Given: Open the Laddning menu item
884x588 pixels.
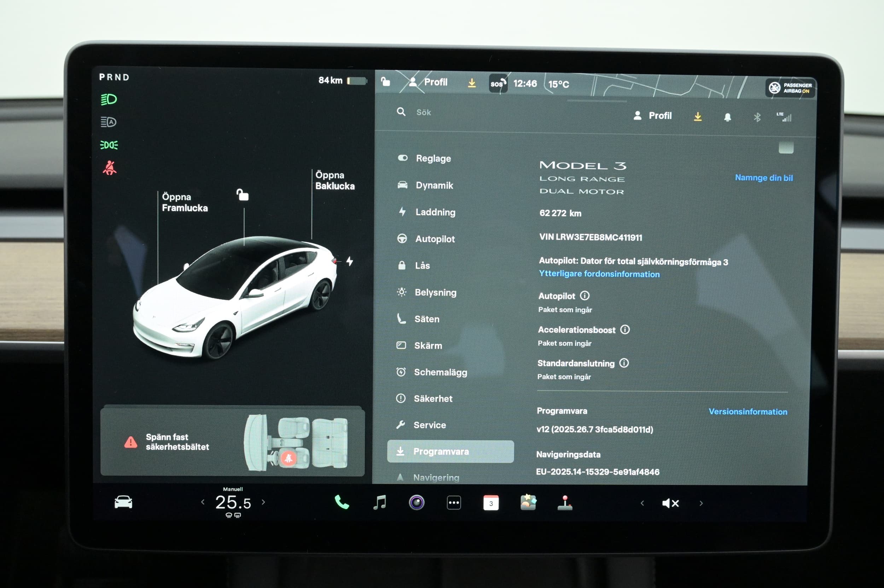Looking at the screenshot, I should click(435, 212).
